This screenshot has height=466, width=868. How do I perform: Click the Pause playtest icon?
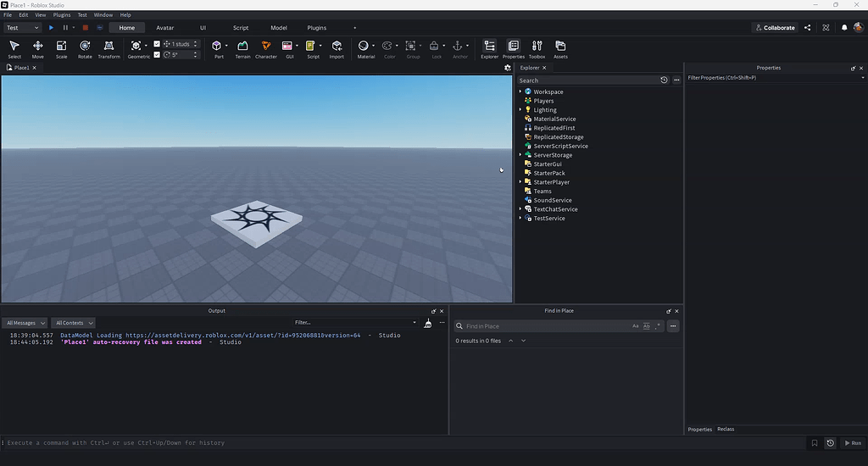pos(65,28)
